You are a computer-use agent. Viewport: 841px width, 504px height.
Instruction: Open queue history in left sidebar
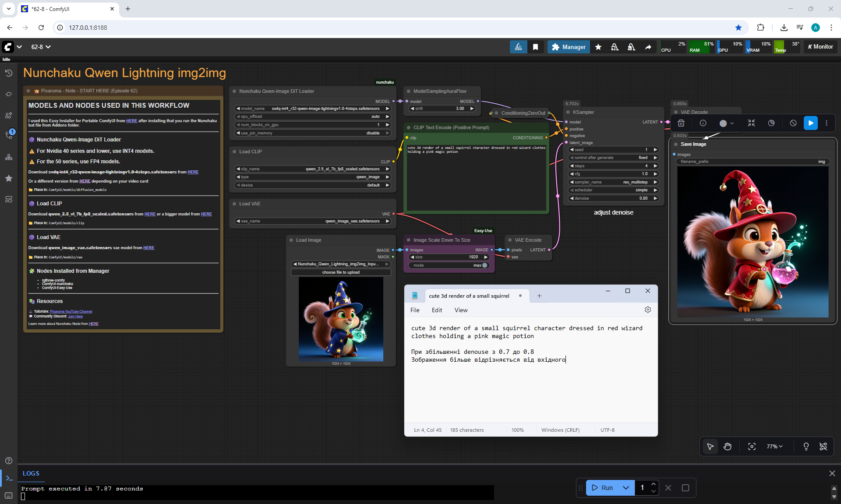point(8,73)
